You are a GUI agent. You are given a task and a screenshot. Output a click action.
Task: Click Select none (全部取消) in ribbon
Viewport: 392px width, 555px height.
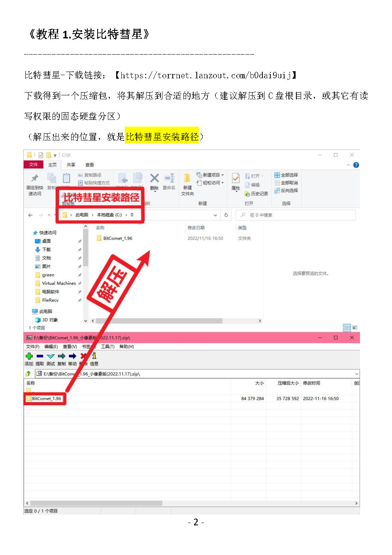click(286, 183)
